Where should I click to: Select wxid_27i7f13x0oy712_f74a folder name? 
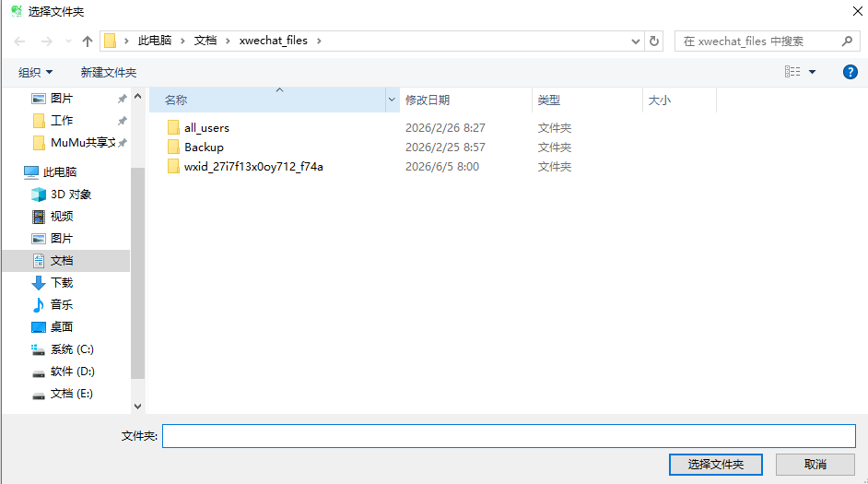coord(253,167)
